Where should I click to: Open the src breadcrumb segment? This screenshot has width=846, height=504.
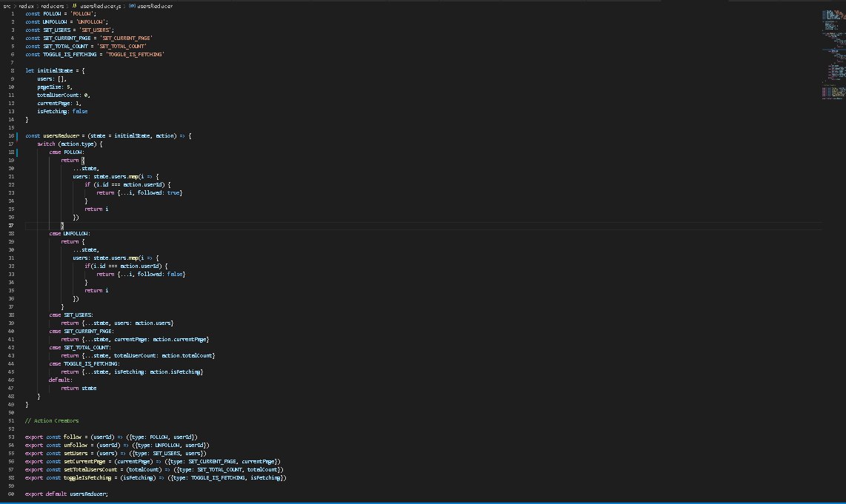click(7, 6)
